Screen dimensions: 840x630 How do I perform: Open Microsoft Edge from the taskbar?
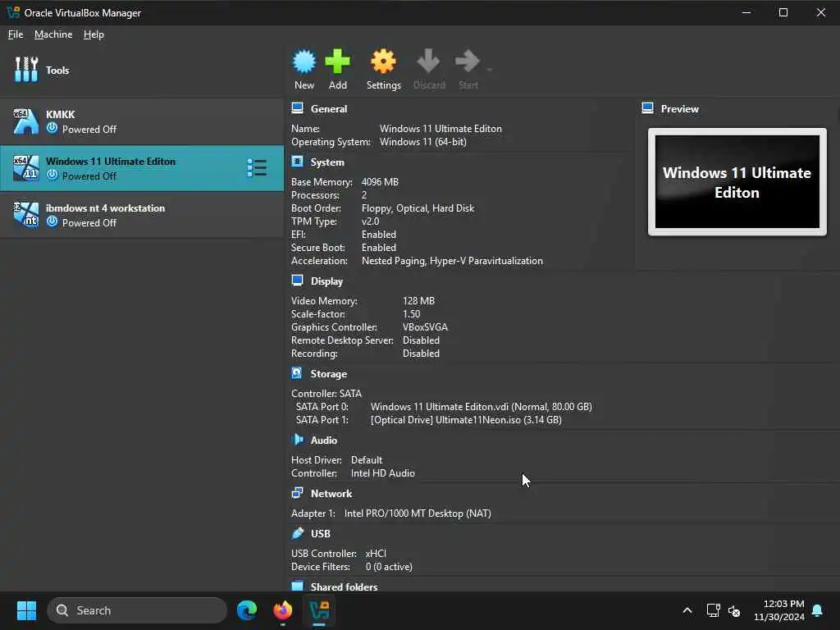click(x=246, y=610)
